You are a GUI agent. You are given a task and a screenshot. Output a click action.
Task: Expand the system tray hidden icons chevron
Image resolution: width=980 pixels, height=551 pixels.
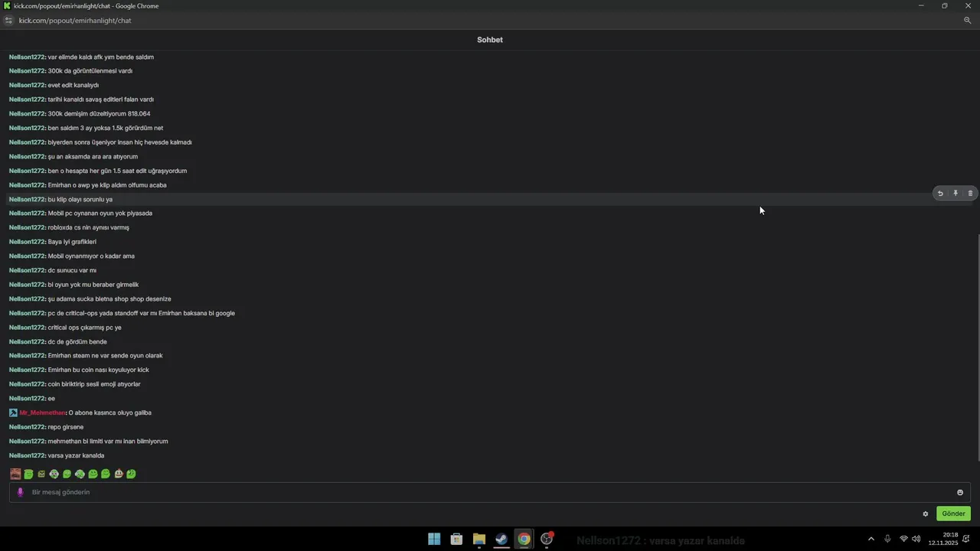pyautogui.click(x=871, y=539)
